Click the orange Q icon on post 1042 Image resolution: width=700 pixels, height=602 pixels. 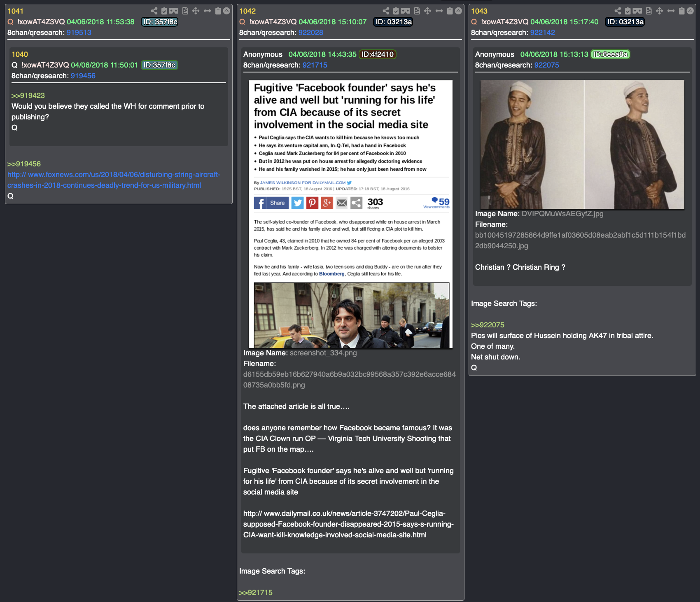242,22
